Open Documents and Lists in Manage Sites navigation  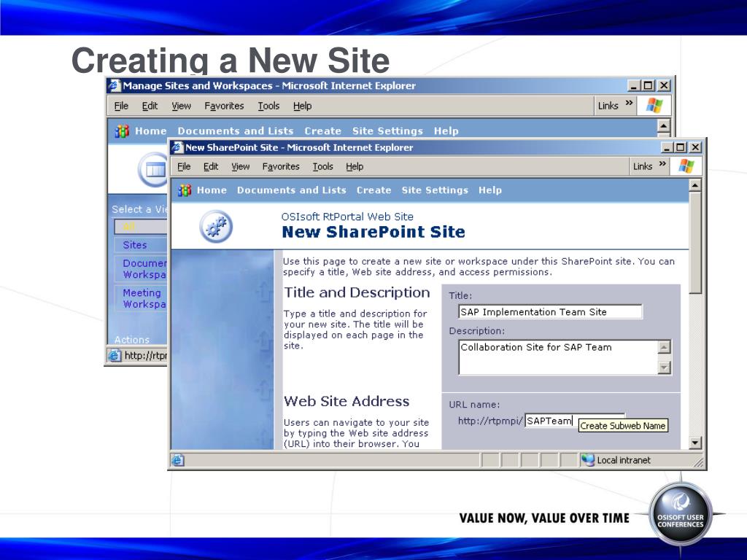click(236, 131)
